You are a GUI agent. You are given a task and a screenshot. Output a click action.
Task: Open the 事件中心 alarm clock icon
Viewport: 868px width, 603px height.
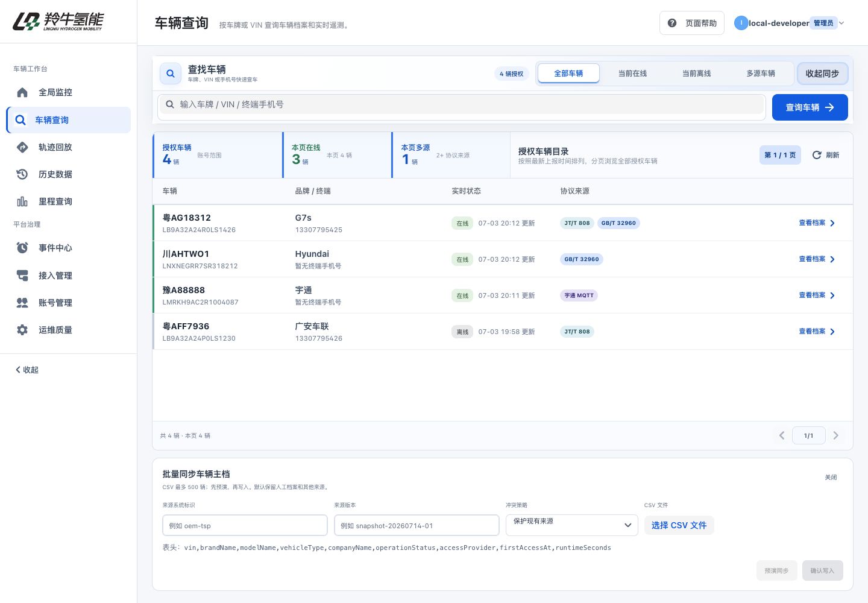(x=22, y=248)
